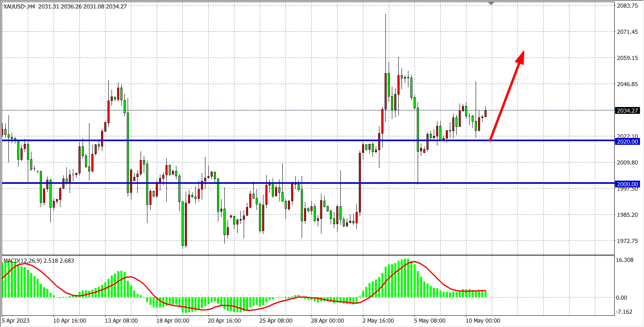The width and height of the screenshot is (644, 327).
Task: Click the gray chart shift triangle at top
Action: pos(491,4)
